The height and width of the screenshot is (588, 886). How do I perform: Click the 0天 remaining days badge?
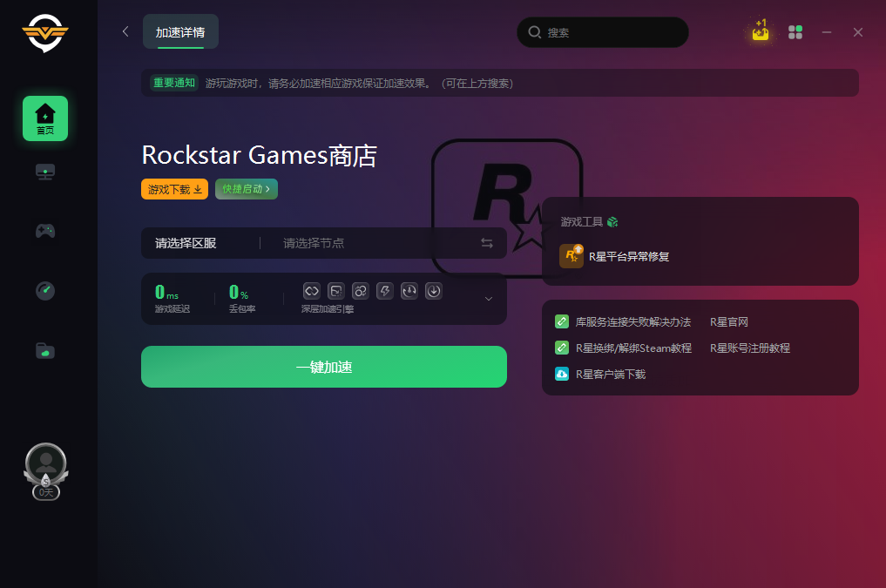[46, 492]
